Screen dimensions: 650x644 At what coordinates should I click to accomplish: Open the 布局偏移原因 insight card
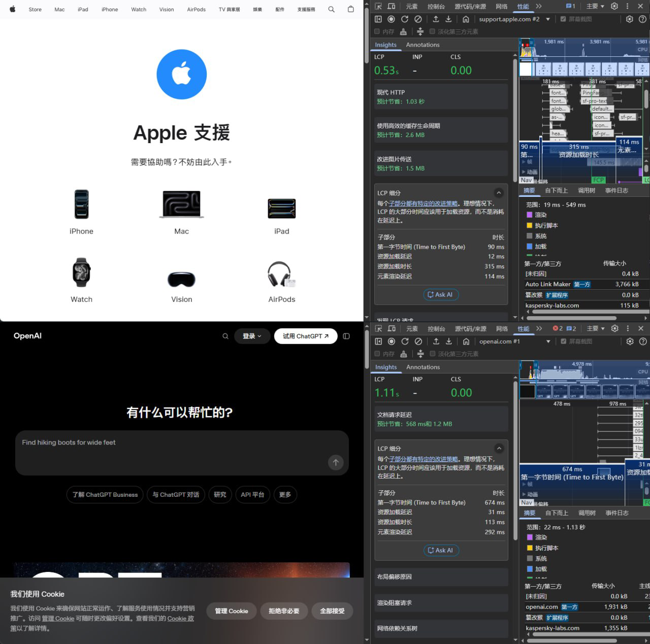(441, 577)
